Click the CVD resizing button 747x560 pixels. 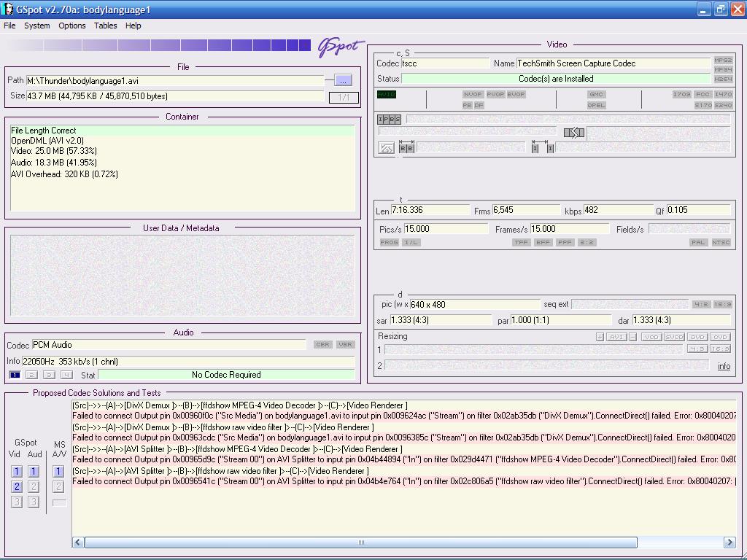(720, 337)
